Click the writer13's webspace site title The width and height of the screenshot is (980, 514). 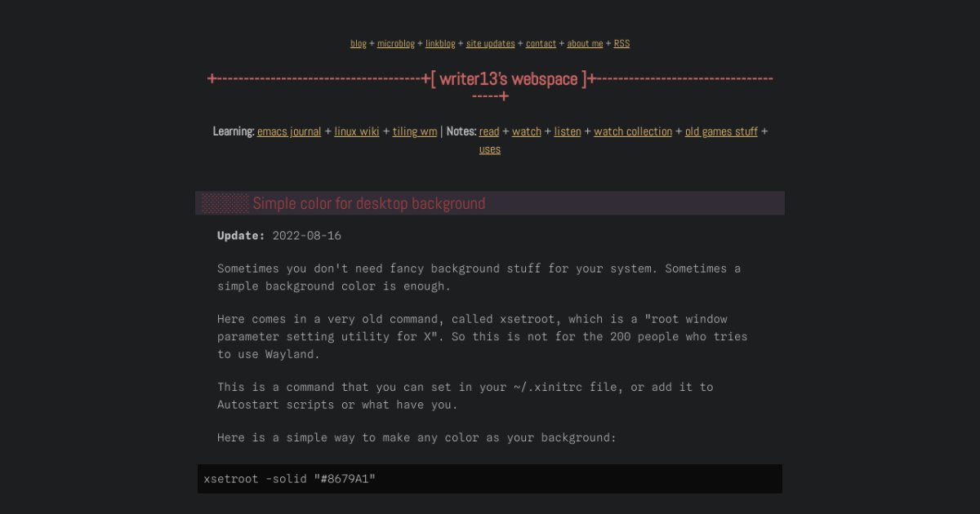click(509, 79)
